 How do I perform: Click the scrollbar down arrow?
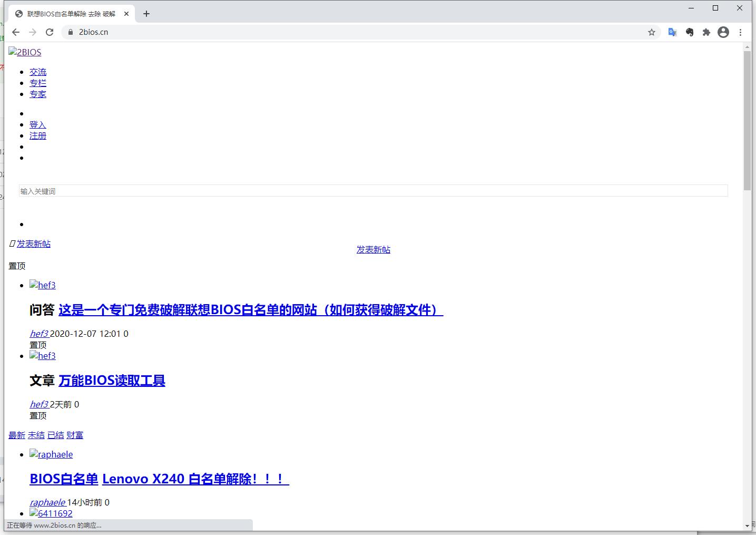point(747,526)
